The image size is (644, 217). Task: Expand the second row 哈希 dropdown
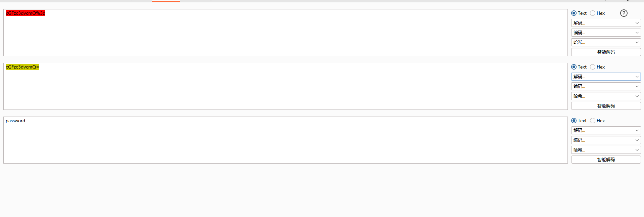606,96
